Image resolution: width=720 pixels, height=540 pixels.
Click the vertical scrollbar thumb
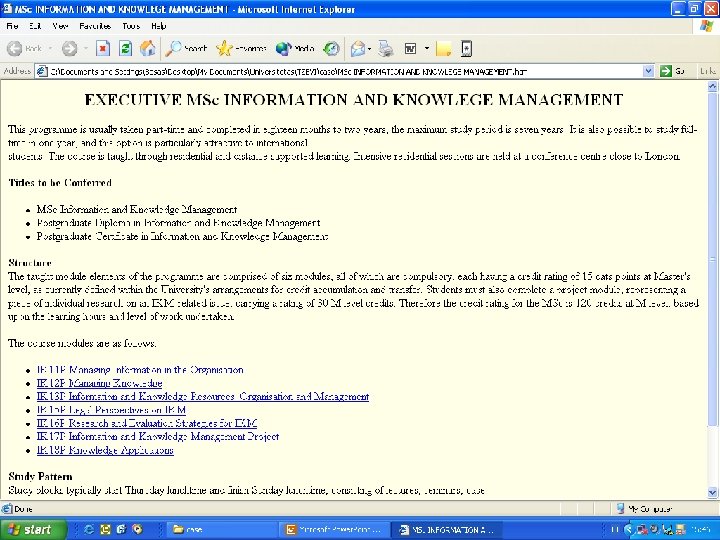(x=712, y=259)
